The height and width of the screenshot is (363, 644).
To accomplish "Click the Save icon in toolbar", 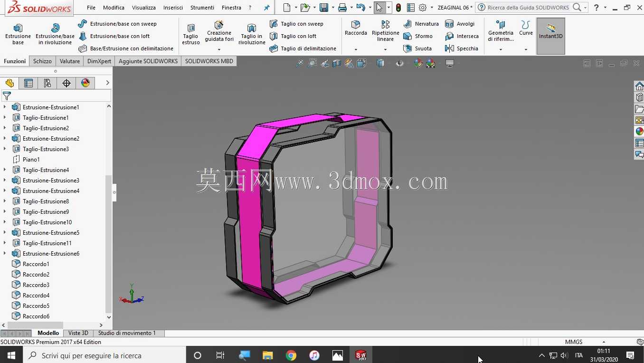I will click(x=324, y=8).
